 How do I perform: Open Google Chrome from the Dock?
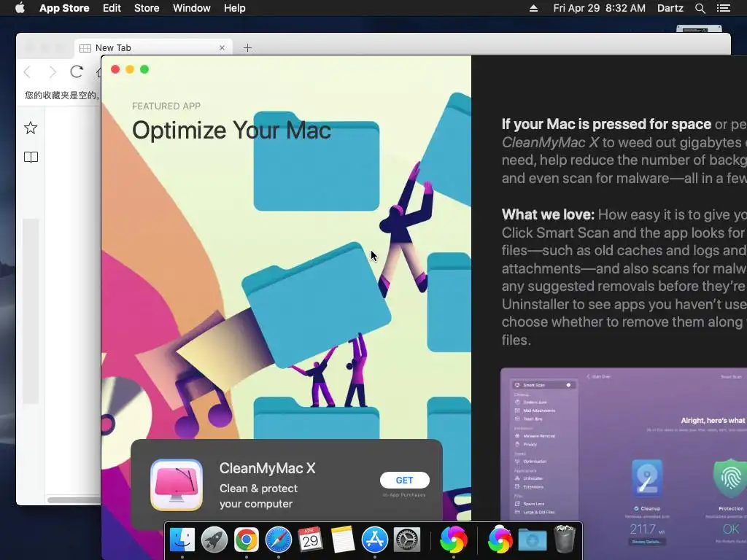pyautogui.click(x=247, y=540)
